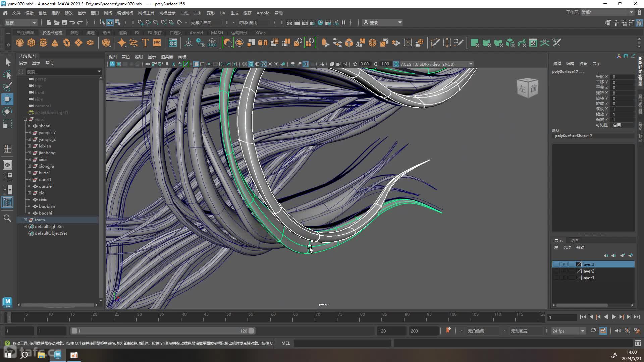644x362 pixels.
Task: Click the Mirror shelf icon
Action: pyautogui.click(x=263, y=43)
